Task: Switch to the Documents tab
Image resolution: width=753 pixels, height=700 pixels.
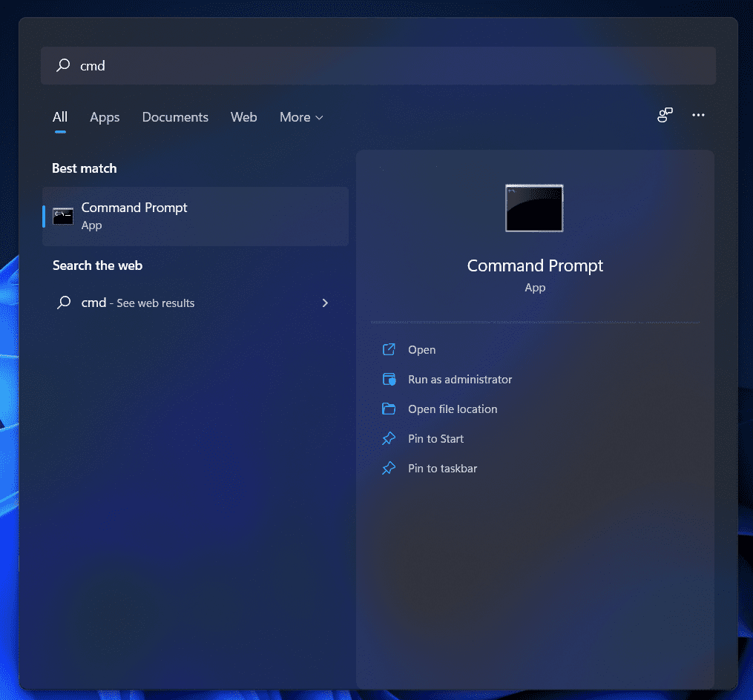Action: click(175, 117)
